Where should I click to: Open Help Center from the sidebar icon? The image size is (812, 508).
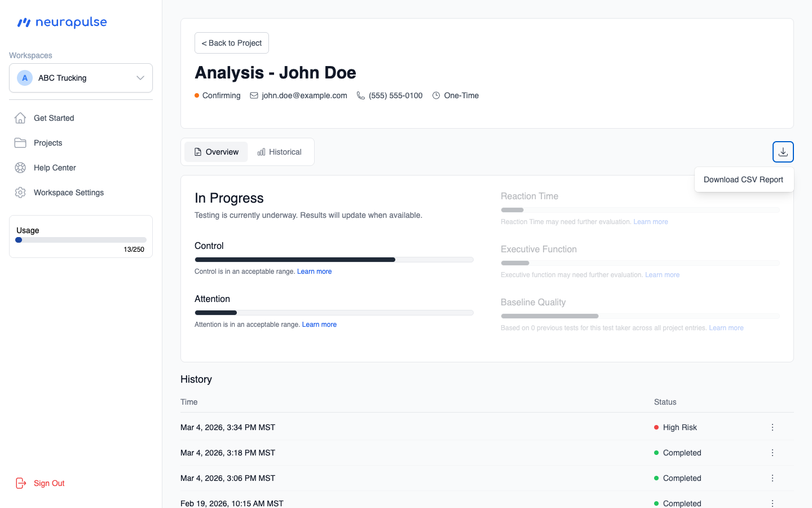(20, 168)
